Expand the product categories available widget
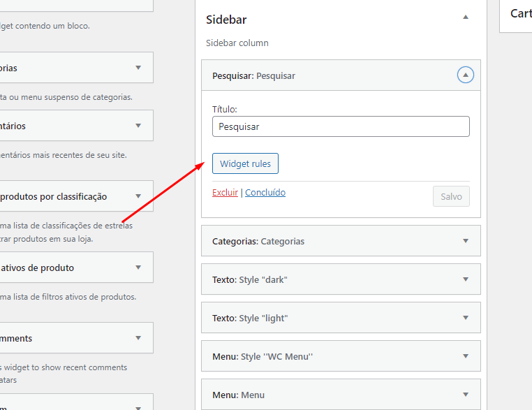The height and width of the screenshot is (410, 532). [x=138, y=68]
